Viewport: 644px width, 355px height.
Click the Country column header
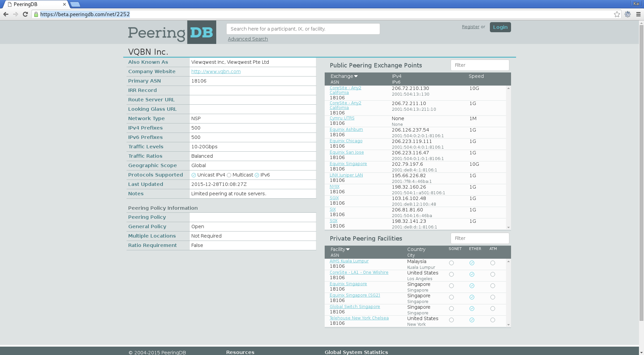coord(416,249)
